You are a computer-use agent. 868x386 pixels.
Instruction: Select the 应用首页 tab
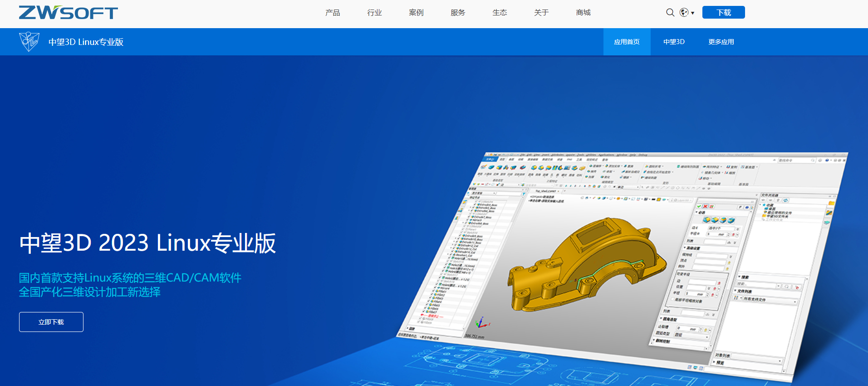(627, 42)
